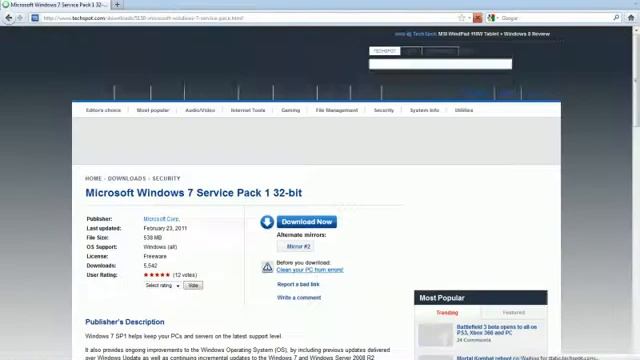This screenshot has height=360, width=640.
Task: Go to browser home page via house icon
Action: (631, 18)
